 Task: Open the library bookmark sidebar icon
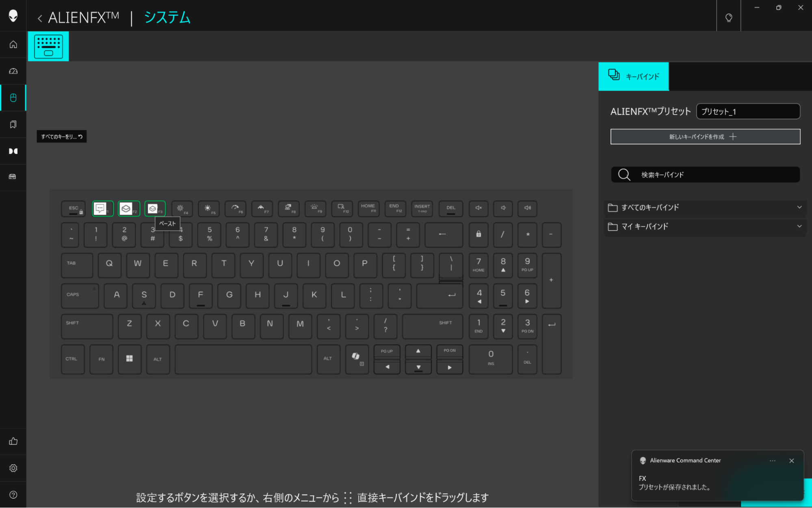(13, 124)
